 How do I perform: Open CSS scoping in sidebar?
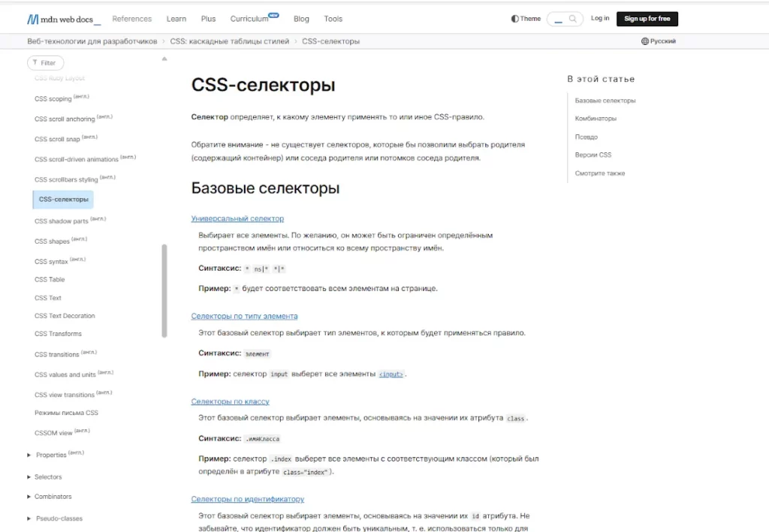(x=62, y=98)
